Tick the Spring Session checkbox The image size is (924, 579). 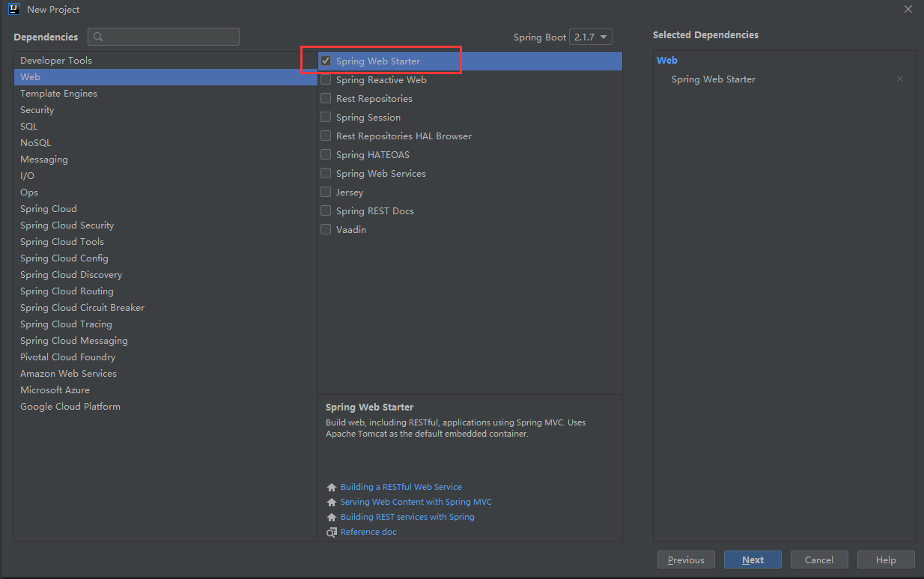[x=326, y=117]
